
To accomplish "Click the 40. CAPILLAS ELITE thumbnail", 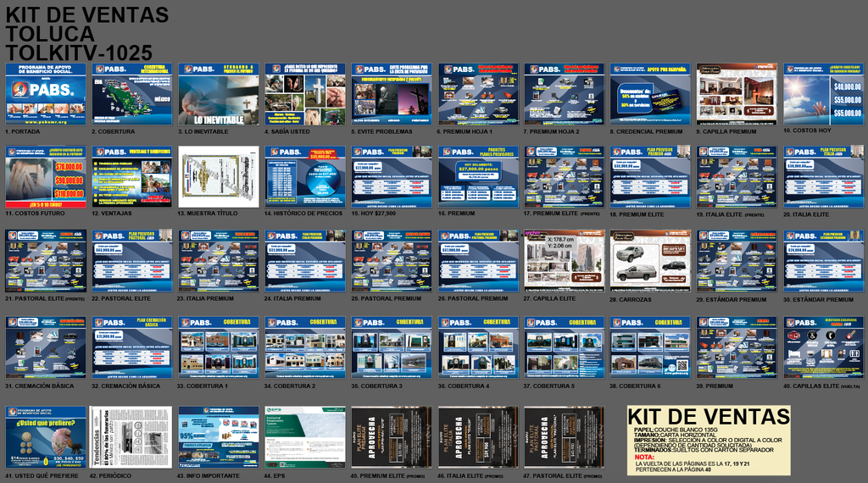I will pos(823,347).
